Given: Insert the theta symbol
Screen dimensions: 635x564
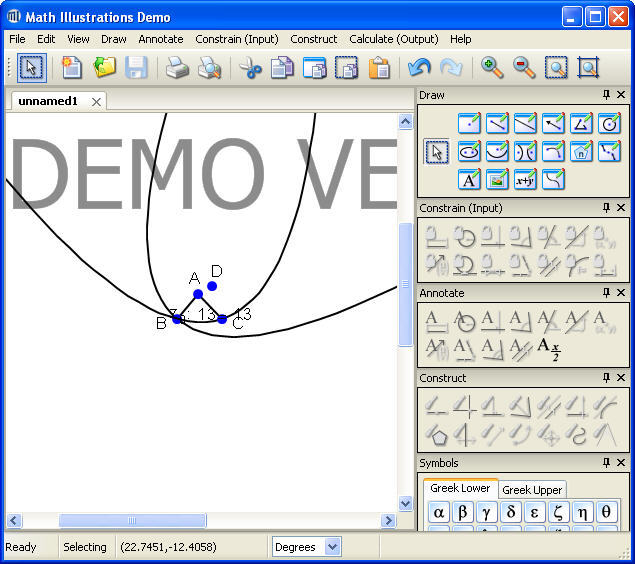Looking at the screenshot, I should pos(606,512).
